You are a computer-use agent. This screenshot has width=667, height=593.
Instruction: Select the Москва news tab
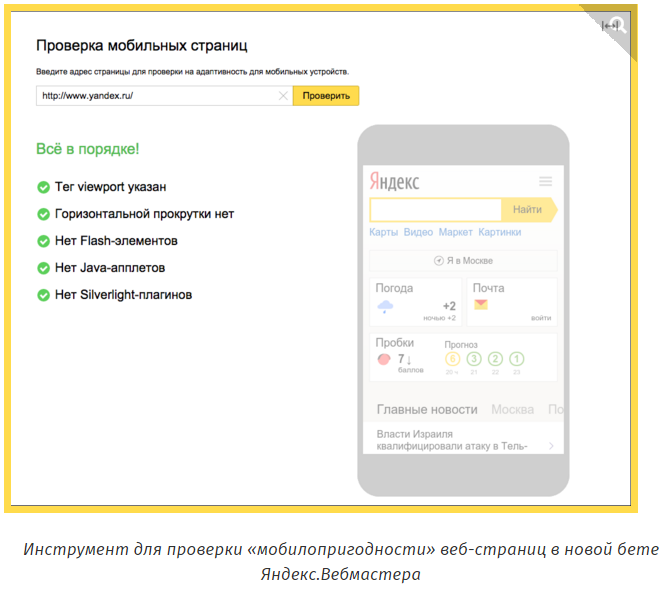513,409
